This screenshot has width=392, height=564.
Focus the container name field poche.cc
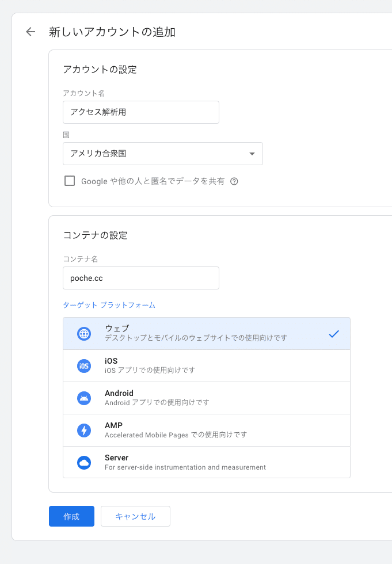click(x=141, y=278)
